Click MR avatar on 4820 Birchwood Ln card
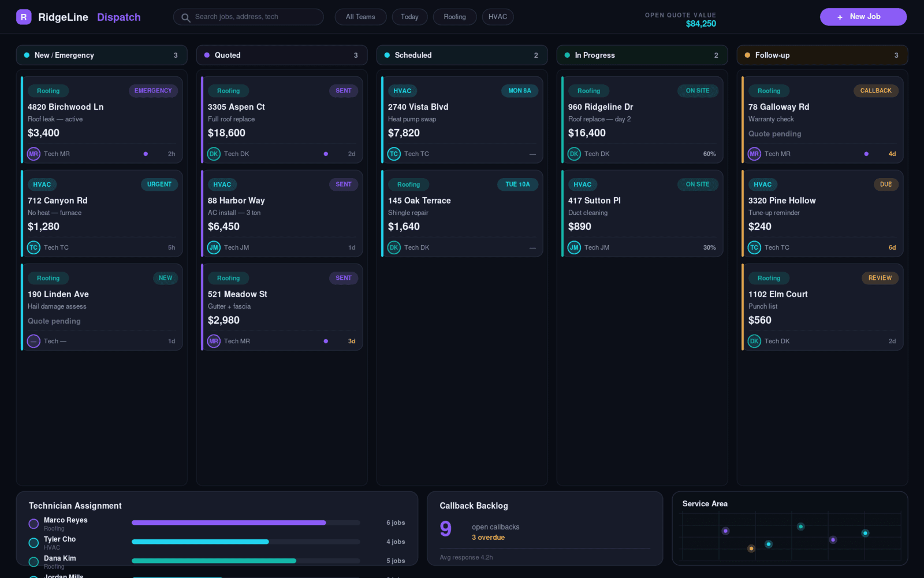 click(33, 154)
